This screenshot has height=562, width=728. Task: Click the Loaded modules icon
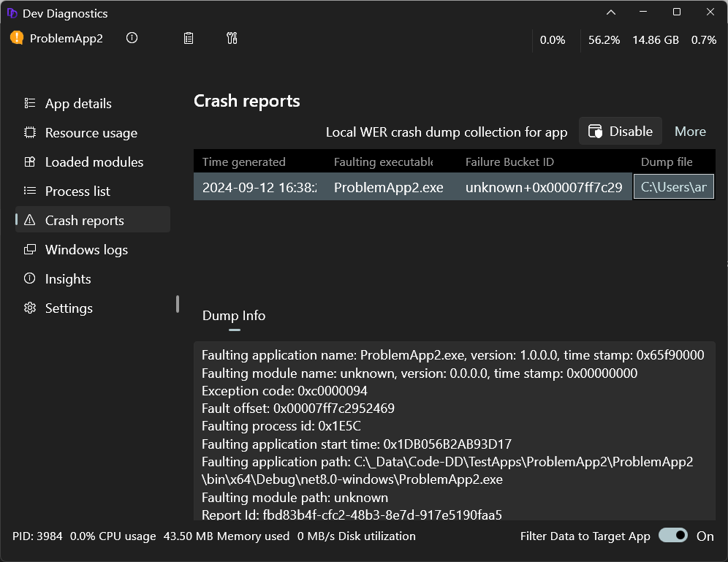[x=30, y=162]
